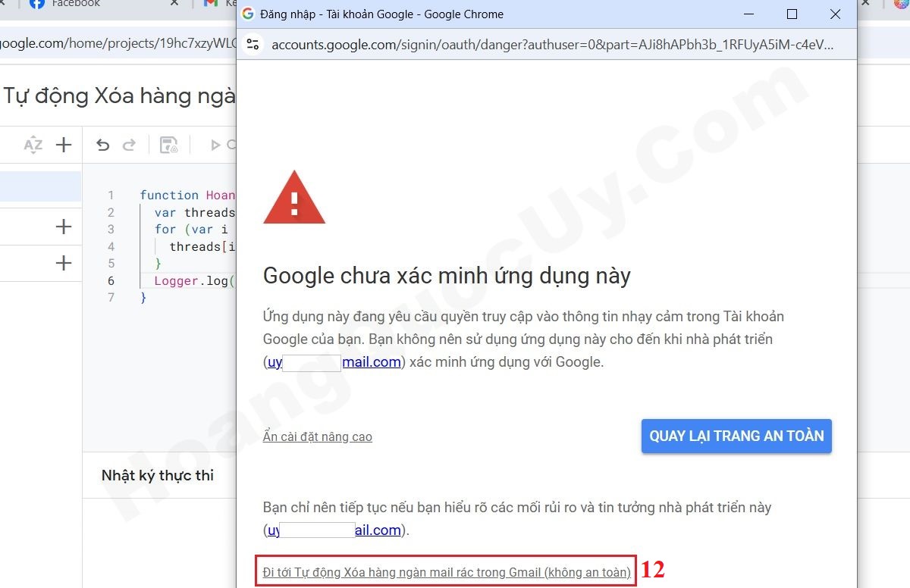The image size is (910, 588).
Task: Click Run icon in Apps Script toolbar
Action: [x=215, y=145]
